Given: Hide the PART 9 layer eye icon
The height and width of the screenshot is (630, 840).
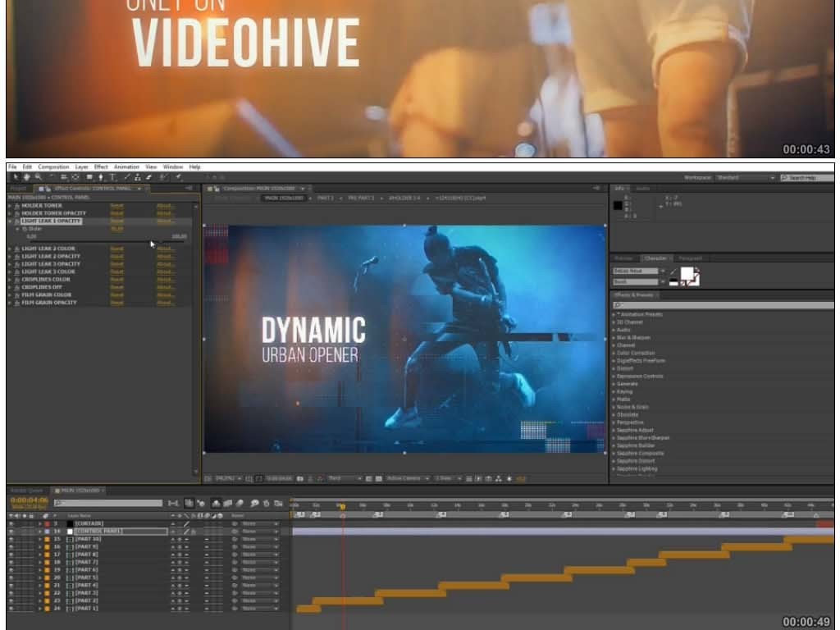Looking at the screenshot, I should tap(11, 546).
